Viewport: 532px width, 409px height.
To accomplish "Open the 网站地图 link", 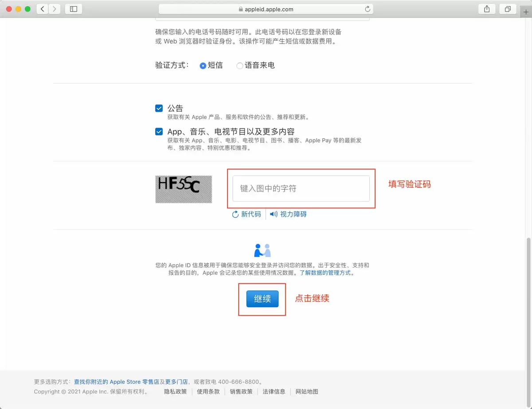I will pos(306,392).
